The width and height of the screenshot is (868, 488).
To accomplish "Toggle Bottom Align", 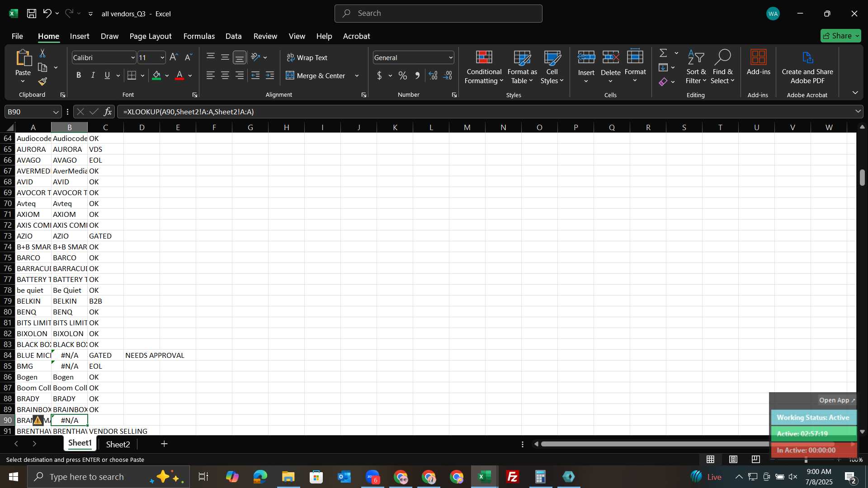I will point(240,57).
